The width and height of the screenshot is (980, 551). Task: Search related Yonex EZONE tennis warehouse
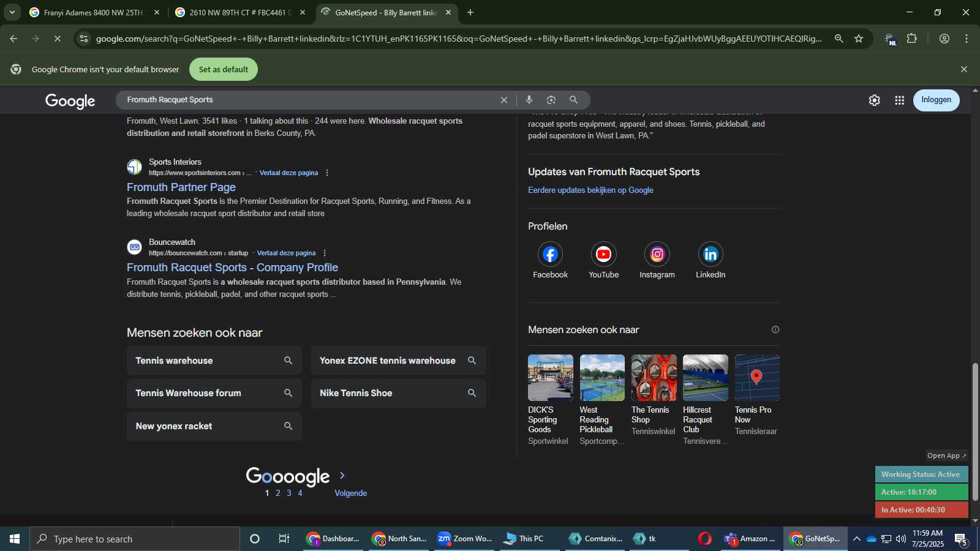point(398,361)
